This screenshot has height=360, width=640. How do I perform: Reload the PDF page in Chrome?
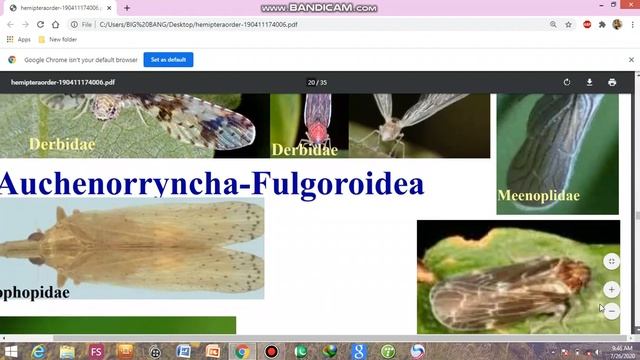pos(40,24)
